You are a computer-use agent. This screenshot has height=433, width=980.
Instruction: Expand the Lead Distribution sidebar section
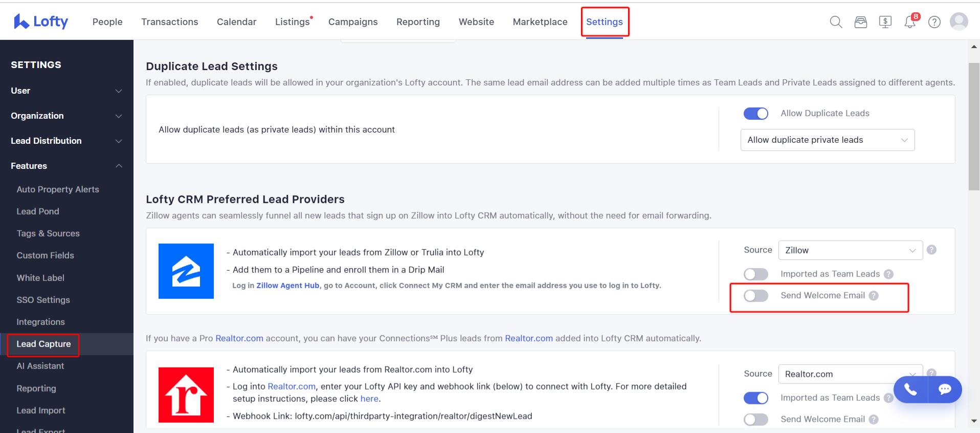point(66,141)
